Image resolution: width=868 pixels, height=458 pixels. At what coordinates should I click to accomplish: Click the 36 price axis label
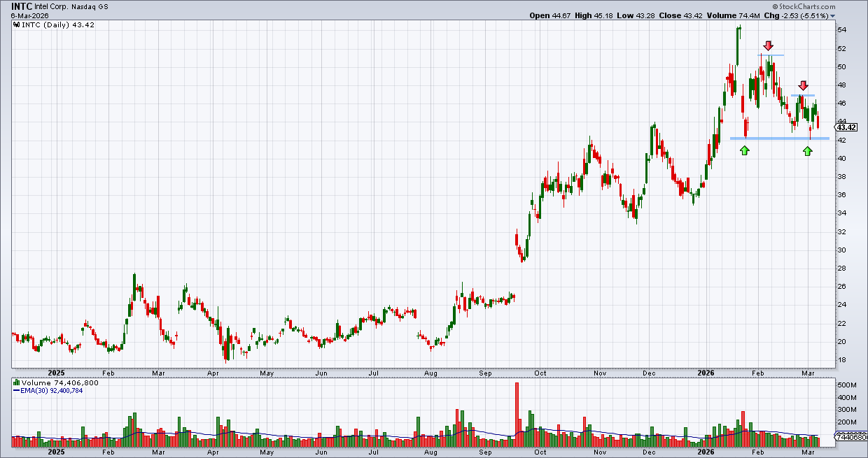coord(843,195)
